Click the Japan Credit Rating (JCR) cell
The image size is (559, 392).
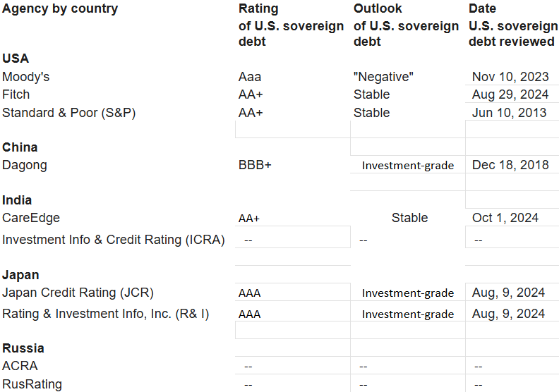click(x=78, y=293)
